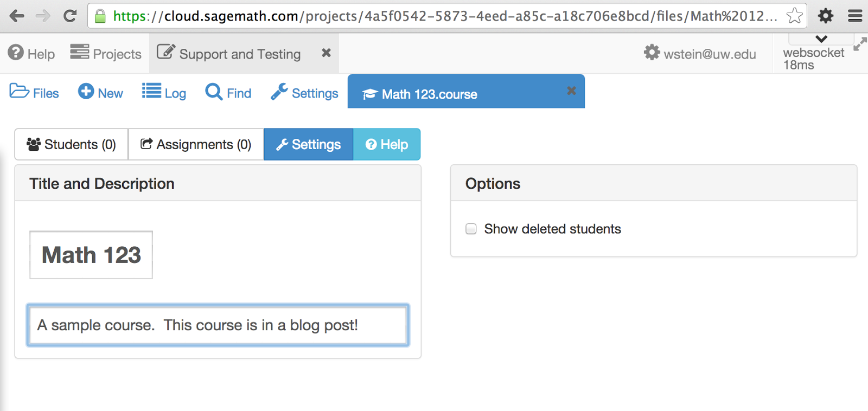Open account settings for wstein@uw.edu

(x=700, y=53)
